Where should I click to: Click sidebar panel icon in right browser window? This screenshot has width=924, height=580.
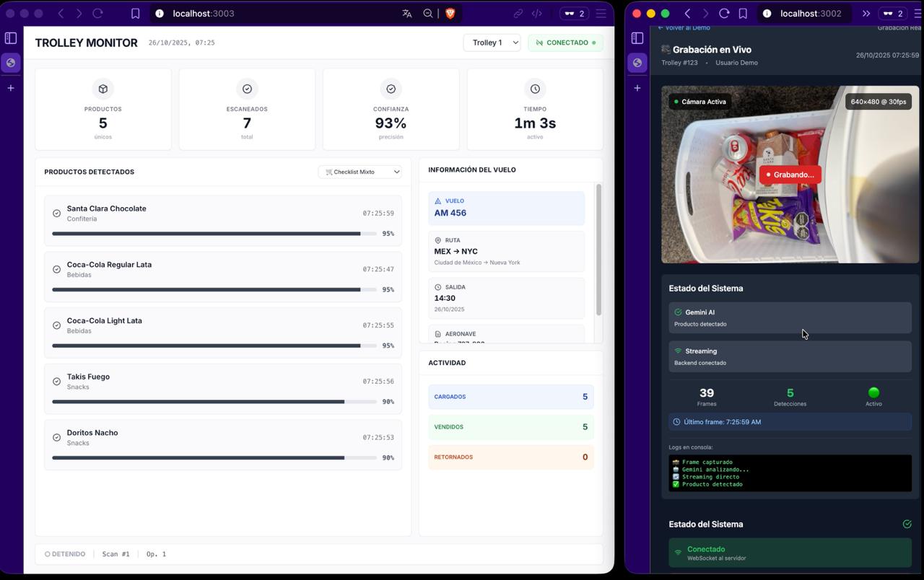click(x=637, y=38)
